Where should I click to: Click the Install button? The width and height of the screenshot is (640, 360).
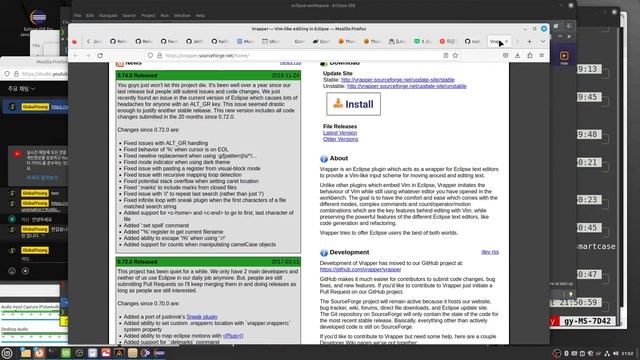click(353, 104)
